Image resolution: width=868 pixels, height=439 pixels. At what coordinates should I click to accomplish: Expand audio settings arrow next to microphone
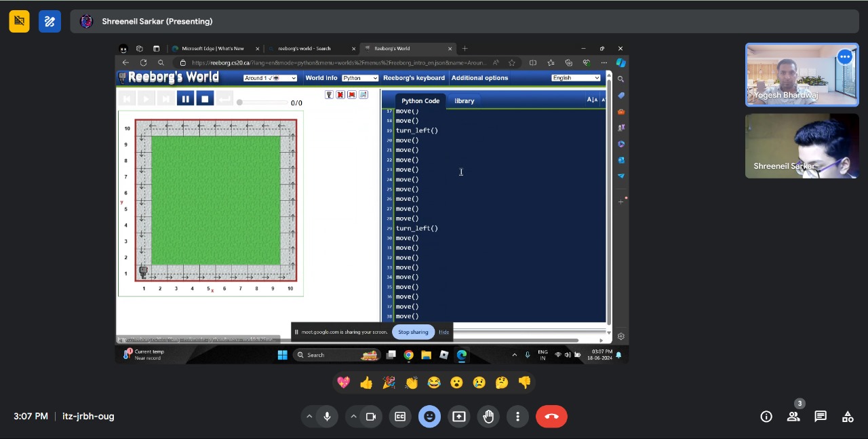[309, 417]
